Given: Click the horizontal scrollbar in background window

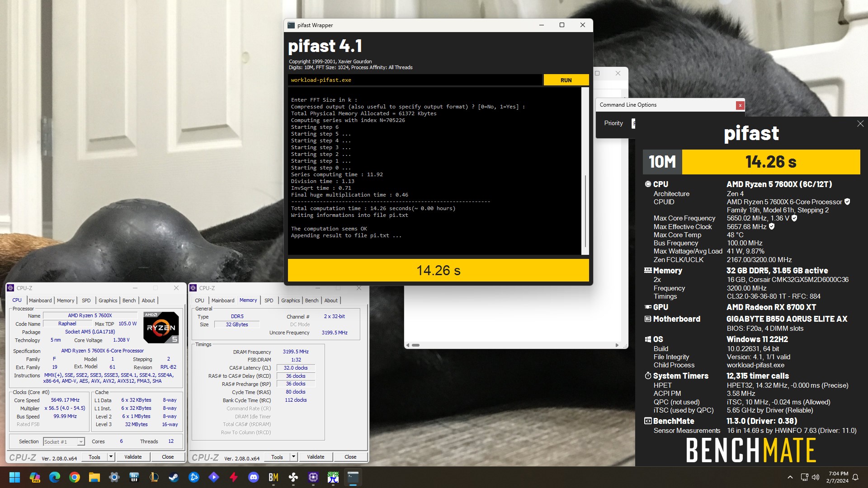Looking at the screenshot, I should [513, 345].
